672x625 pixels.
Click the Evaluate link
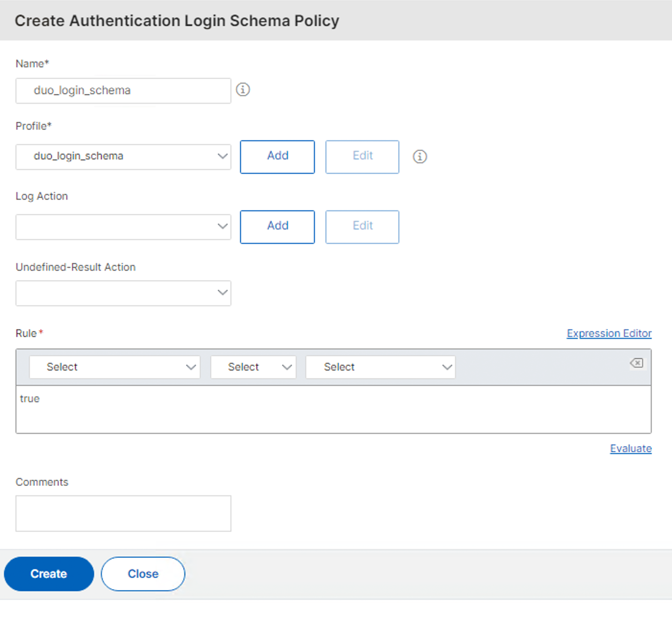click(x=630, y=448)
